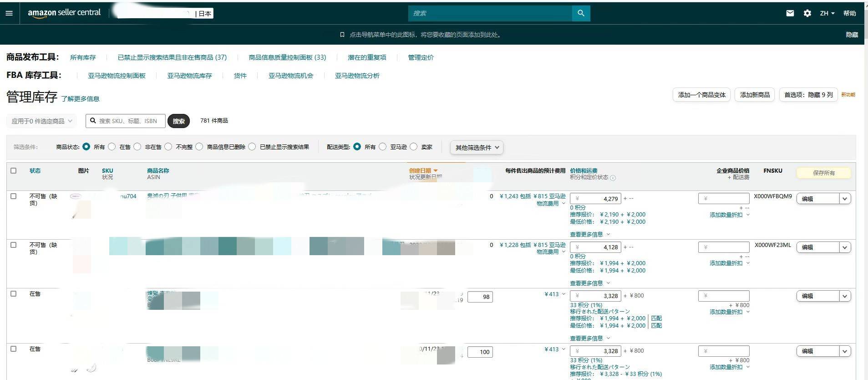The width and height of the screenshot is (868, 380).
Task: Select the 在售 product status radio button
Action: 112,147
